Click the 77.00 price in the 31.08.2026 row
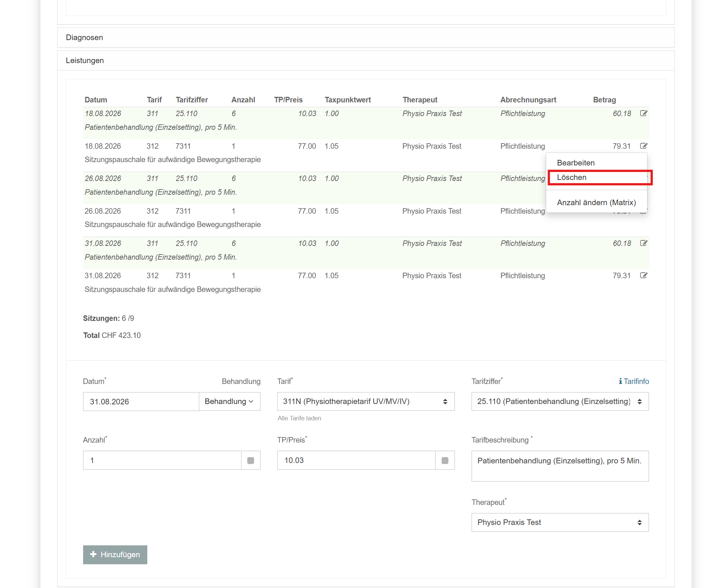Screen dimensions: 725x588 tap(307, 276)
